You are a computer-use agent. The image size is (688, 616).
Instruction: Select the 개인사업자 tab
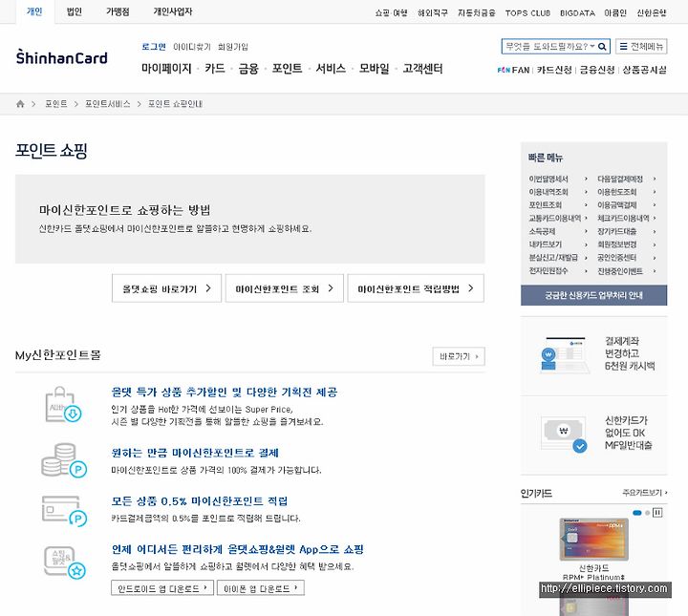click(173, 11)
